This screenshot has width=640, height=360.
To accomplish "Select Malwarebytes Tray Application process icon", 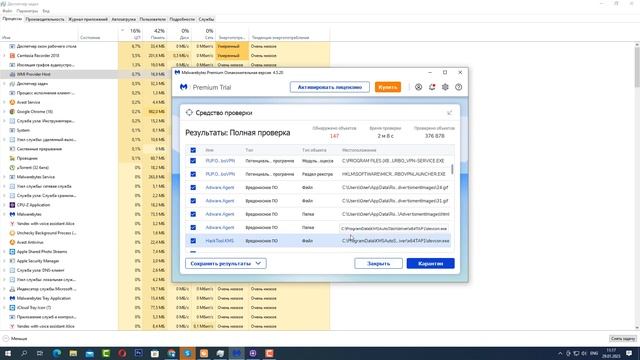I will pyautogui.click(x=12, y=298).
